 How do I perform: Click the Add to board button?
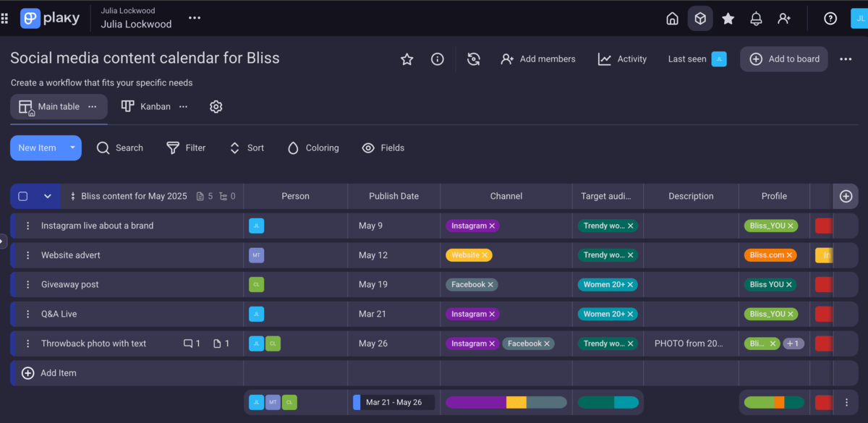click(x=784, y=59)
